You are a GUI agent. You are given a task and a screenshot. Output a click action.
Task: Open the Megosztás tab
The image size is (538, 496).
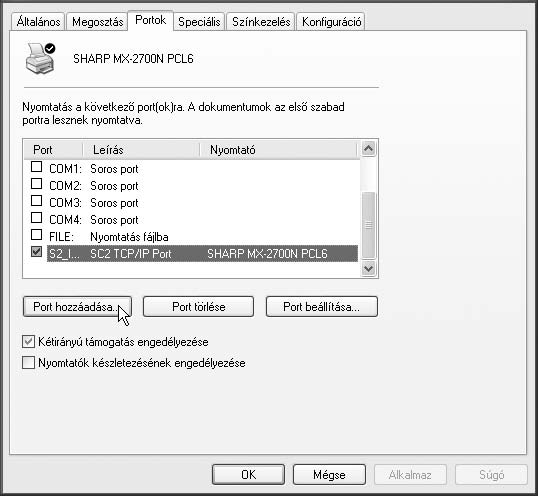(x=97, y=22)
